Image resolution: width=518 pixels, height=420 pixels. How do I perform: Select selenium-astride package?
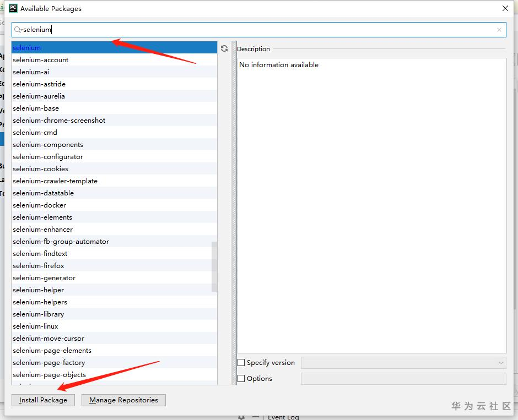click(x=114, y=84)
